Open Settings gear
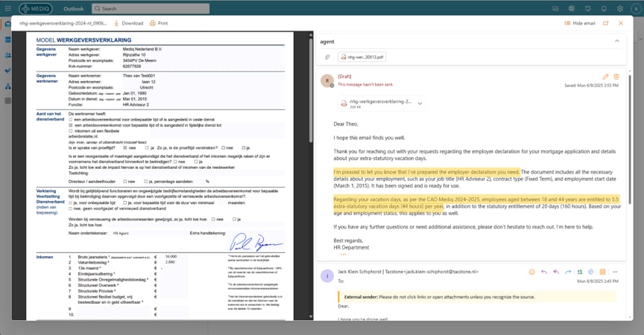The image size is (644, 335). pyautogui.click(x=619, y=9)
